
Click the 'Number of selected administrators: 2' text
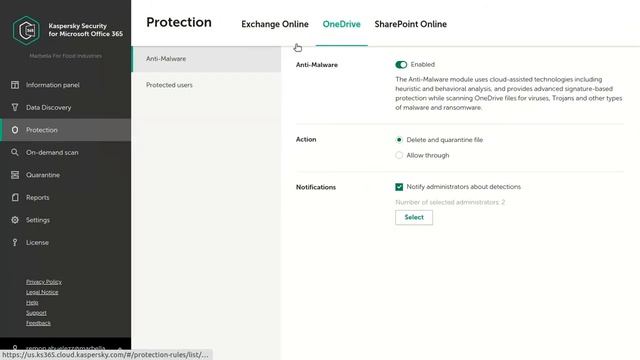click(450, 202)
